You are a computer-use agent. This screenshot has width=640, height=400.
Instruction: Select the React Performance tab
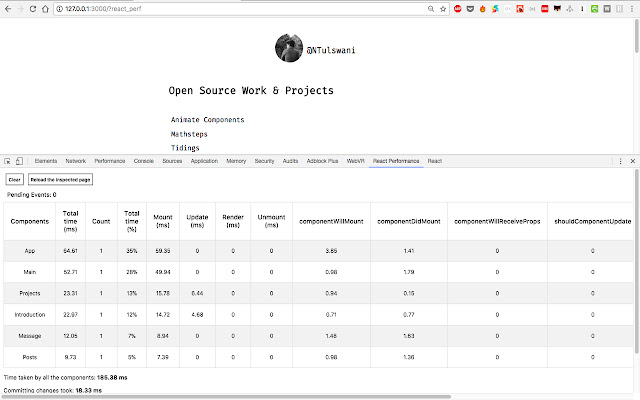pos(396,161)
